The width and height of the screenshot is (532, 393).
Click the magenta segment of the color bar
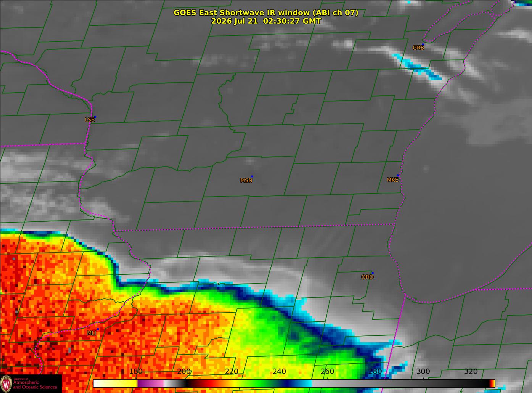(151, 383)
